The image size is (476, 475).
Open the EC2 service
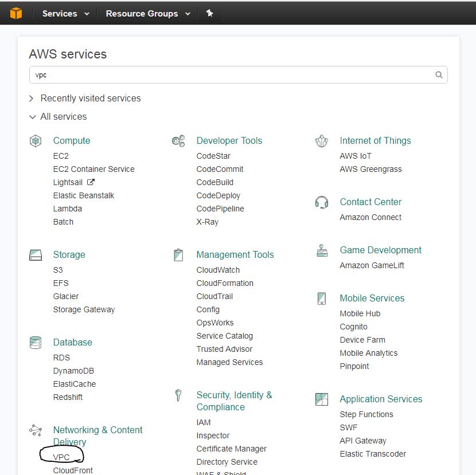(61, 156)
